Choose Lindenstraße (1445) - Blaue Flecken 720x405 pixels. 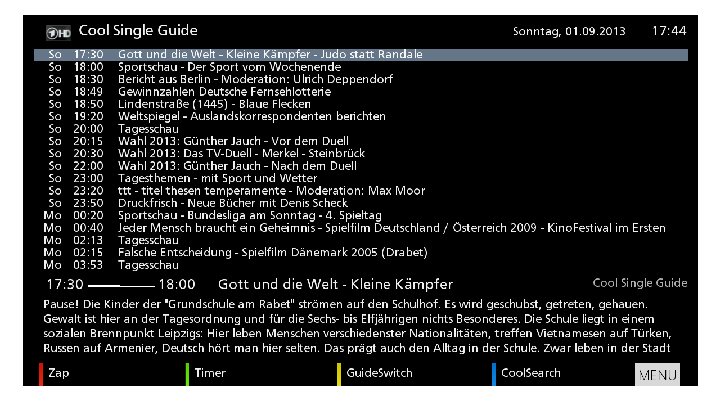coord(215,103)
